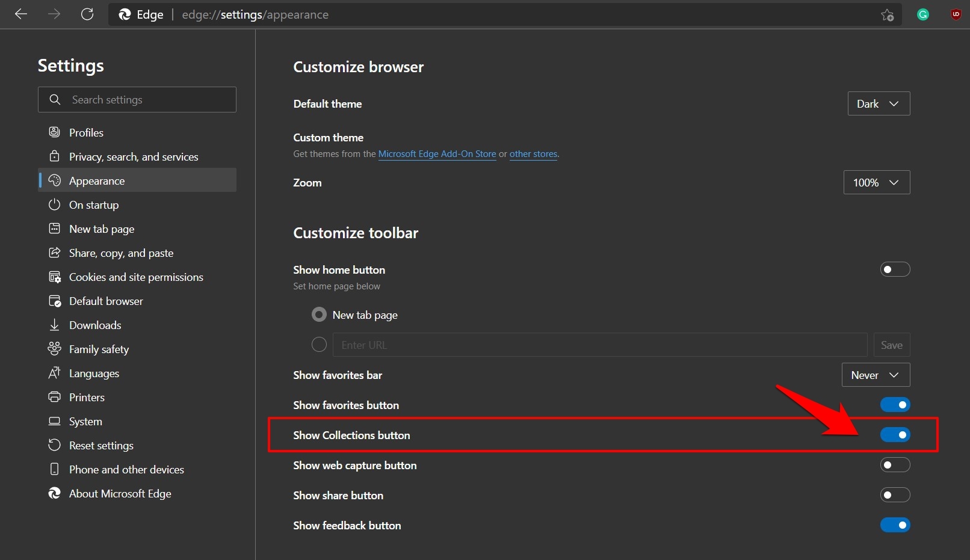
Task: Reload the page with the refresh icon
Action: click(x=87, y=14)
